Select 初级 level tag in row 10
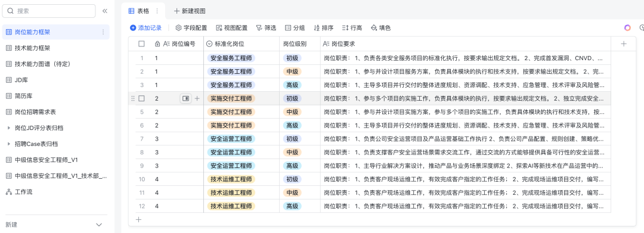The width and height of the screenshot is (644, 233). coord(292,179)
